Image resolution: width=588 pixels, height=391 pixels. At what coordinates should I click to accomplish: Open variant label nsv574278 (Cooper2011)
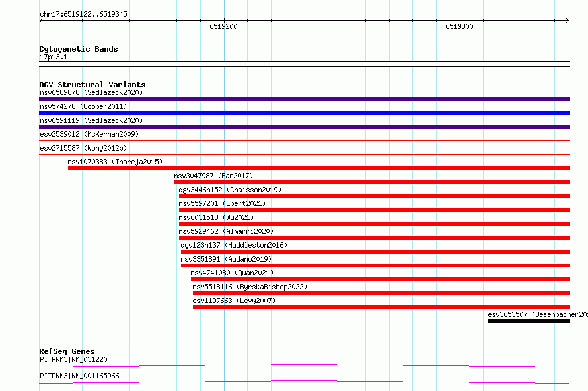coord(83,106)
